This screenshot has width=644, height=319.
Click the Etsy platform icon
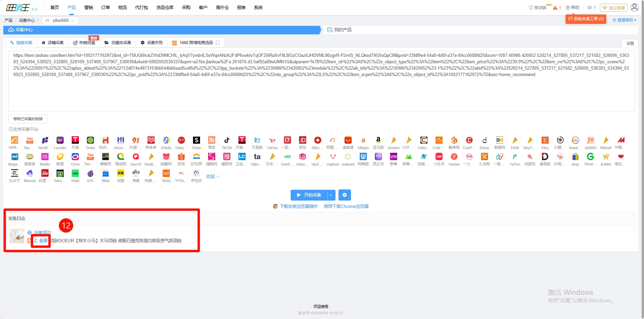point(545,140)
